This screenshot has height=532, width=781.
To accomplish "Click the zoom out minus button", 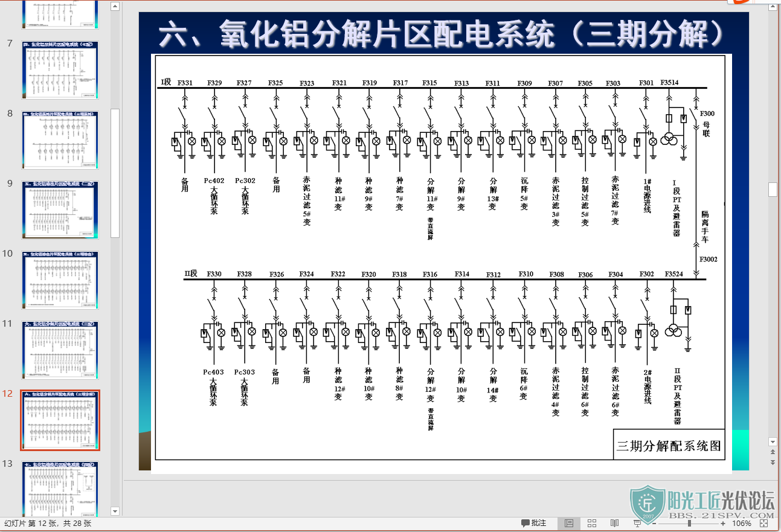I will 654,523.
